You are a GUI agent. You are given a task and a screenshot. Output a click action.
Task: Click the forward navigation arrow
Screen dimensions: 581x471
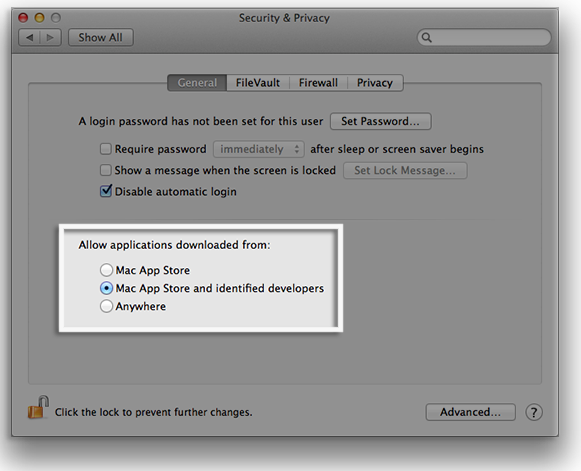click(50, 37)
